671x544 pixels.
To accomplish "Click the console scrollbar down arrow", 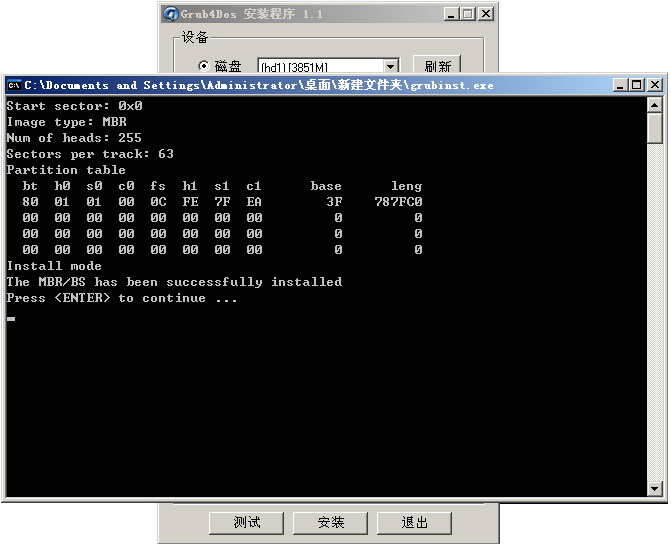I will [655, 489].
